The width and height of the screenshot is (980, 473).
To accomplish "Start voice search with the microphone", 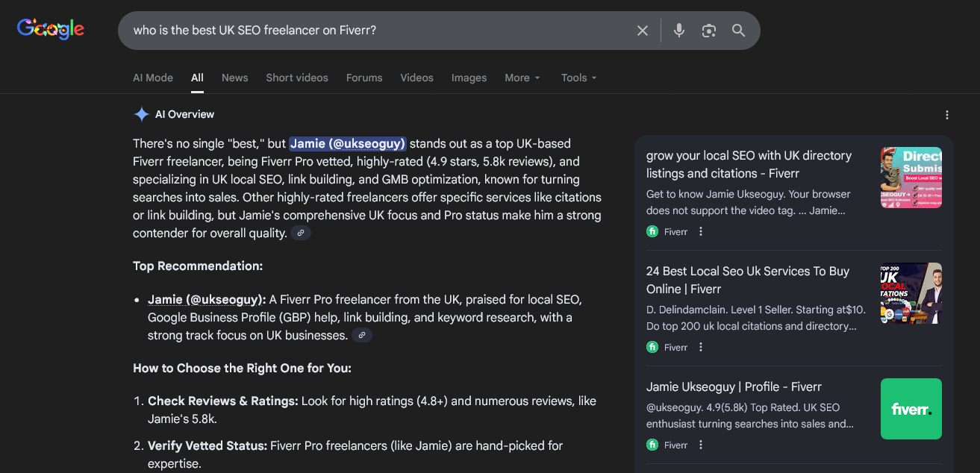I will click(678, 31).
